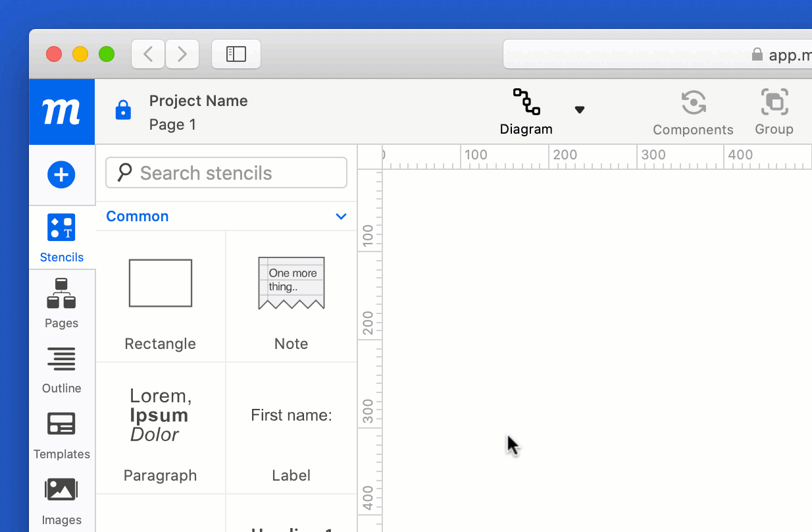Image resolution: width=812 pixels, height=532 pixels.
Task: Open the Stencils panel
Action: pyautogui.click(x=61, y=237)
